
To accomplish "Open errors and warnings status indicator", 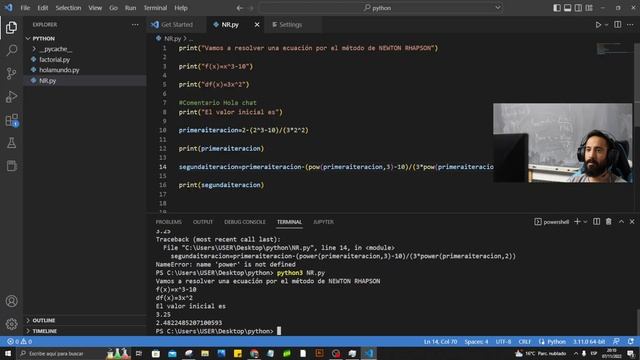I will [x=19, y=342].
